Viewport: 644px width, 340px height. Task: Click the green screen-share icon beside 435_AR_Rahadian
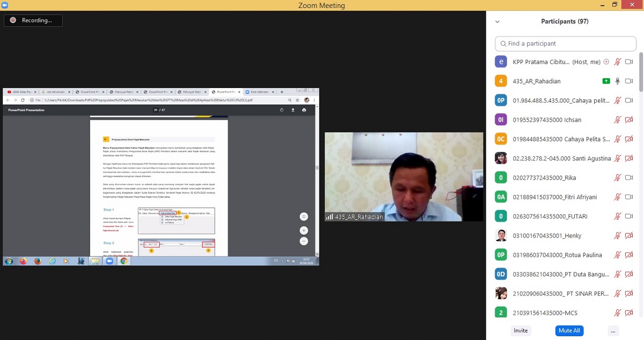tap(606, 81)
